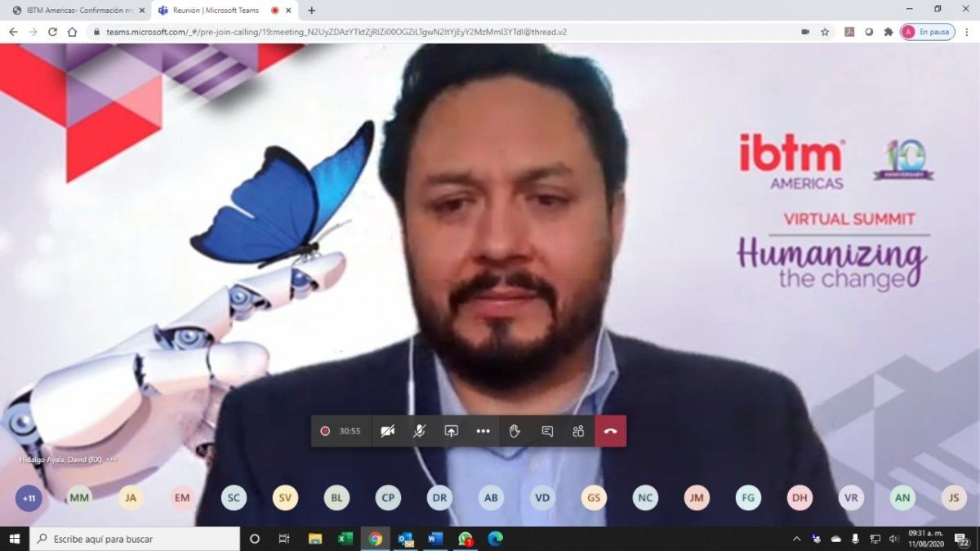Viewport: 980px width, 551px height.
Task: Turn on the camera in the call
Action: 388,430
